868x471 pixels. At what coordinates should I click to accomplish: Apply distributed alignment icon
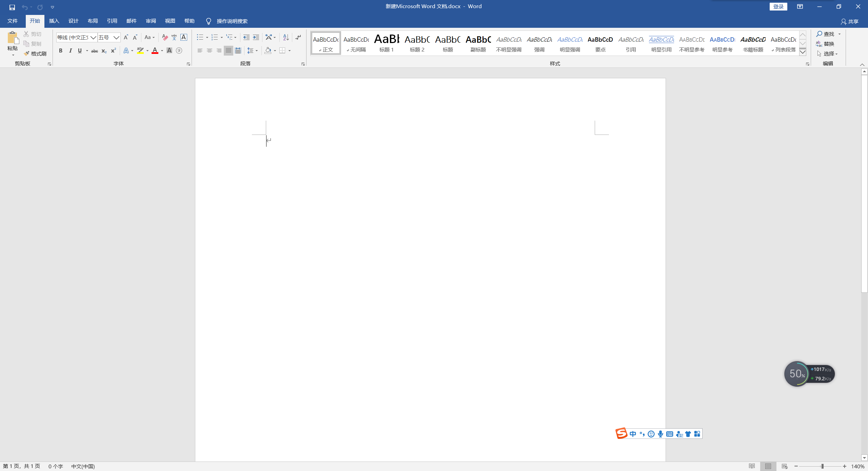(238, 50)
